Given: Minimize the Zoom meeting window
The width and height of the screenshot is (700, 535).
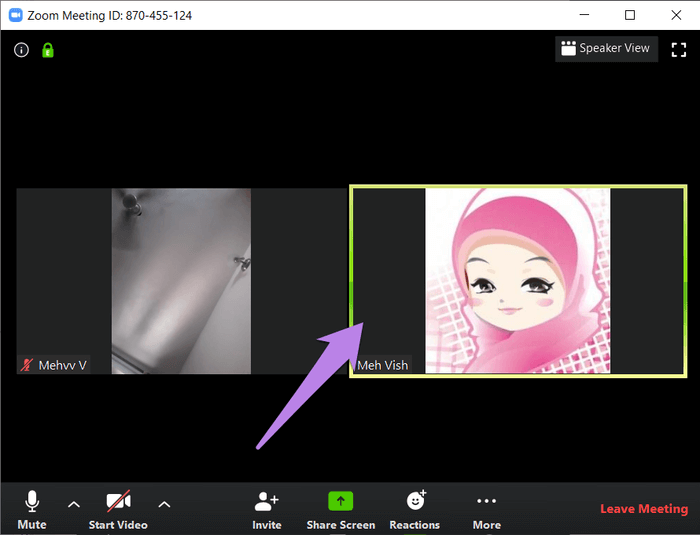Looking at the screenshot, I should [584, 15].
